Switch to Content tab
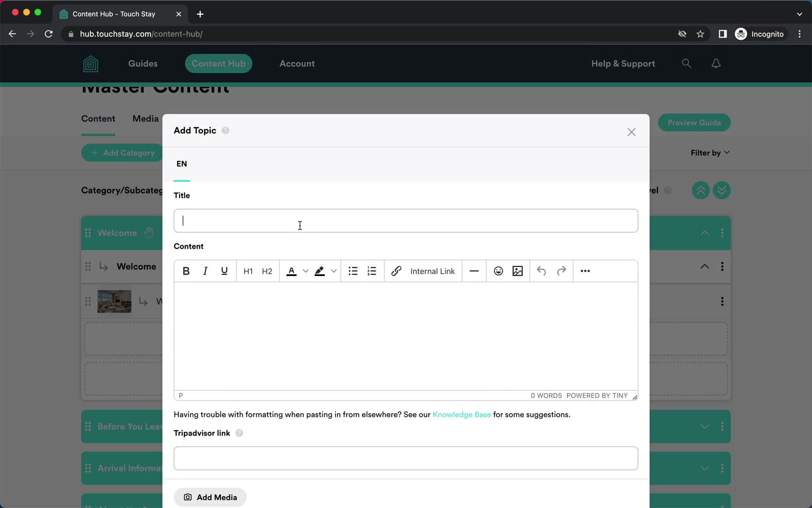The width and height of the screenshot is (812, 508). point(98,118)
